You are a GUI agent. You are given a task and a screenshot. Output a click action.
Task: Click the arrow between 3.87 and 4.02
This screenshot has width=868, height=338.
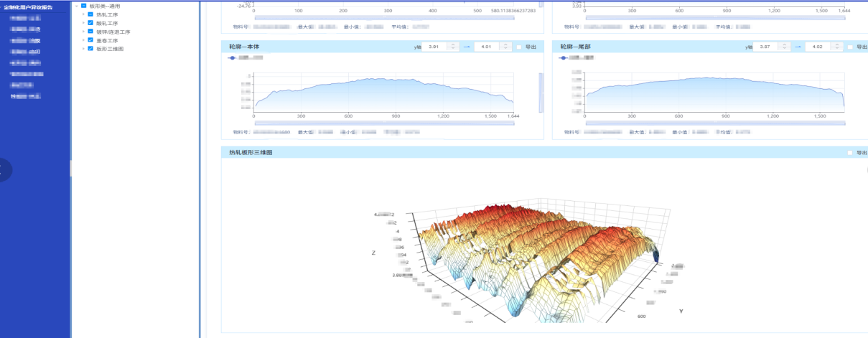798,47
